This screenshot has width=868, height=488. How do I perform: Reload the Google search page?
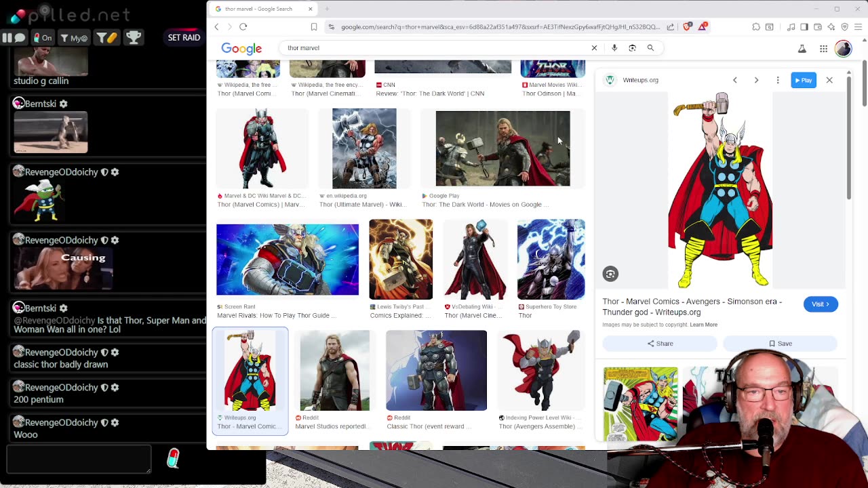point(243,27)
